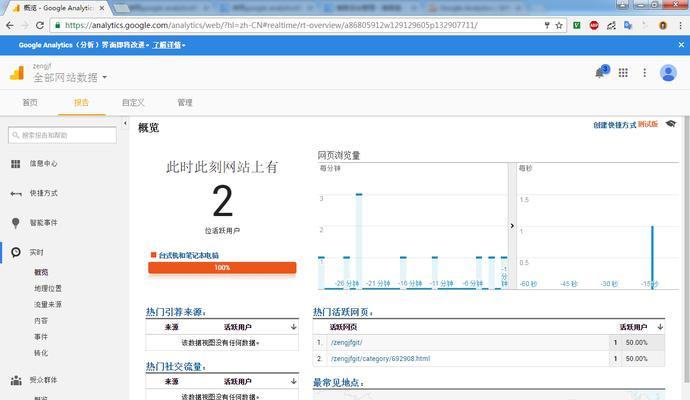
Task: Open the three-dot more options menu
Action: [646, 72]
